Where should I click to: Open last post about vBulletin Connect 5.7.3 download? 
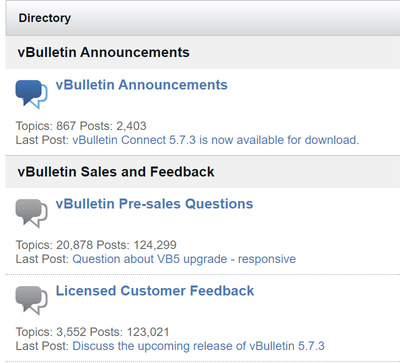(x=216, y=140)
